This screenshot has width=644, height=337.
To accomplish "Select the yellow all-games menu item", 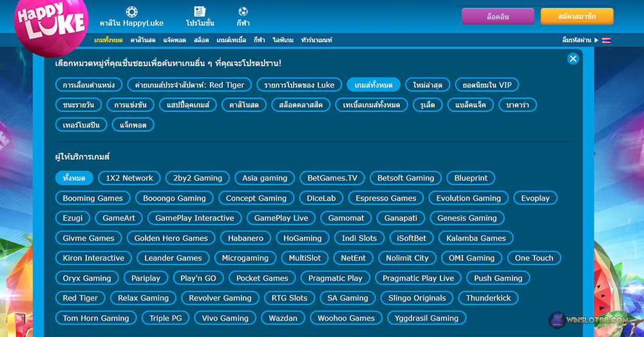I will pyautogui.click(x=108, y=41).
